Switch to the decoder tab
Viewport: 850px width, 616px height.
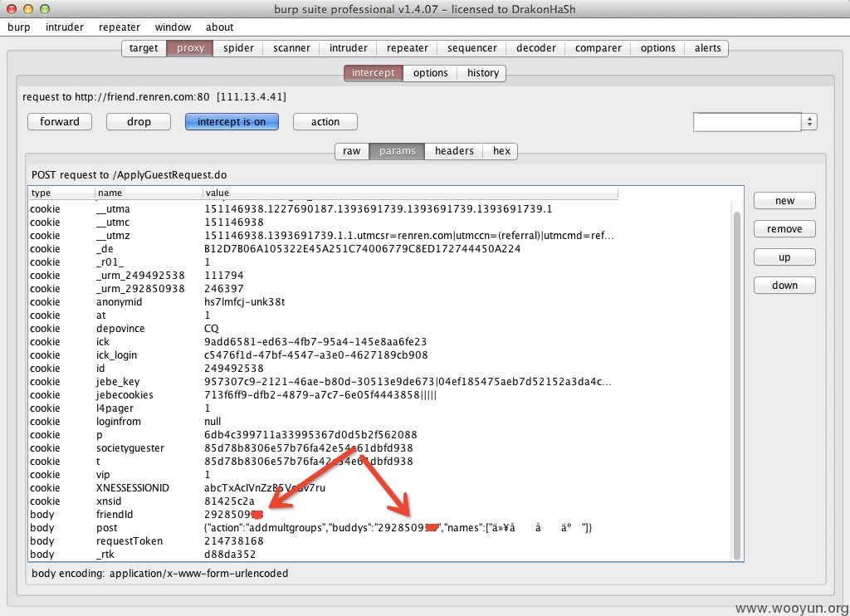(x=536, y=48)
